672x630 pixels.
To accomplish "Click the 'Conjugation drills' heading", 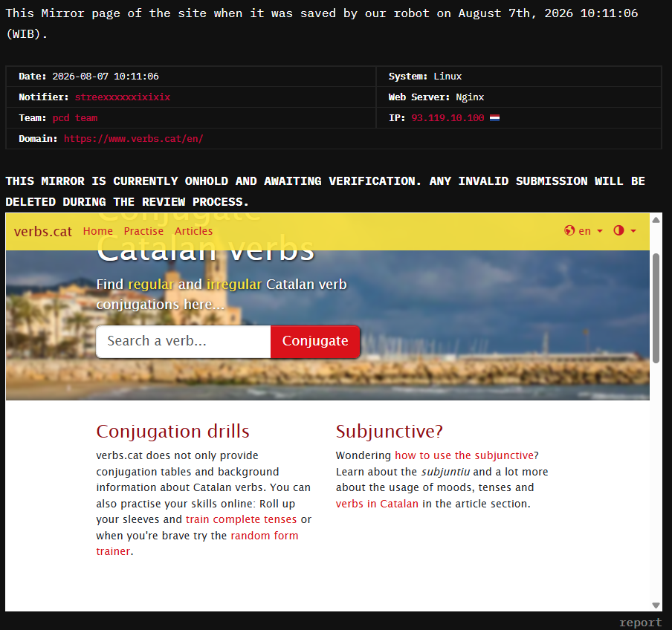I will tap(172, 432).
